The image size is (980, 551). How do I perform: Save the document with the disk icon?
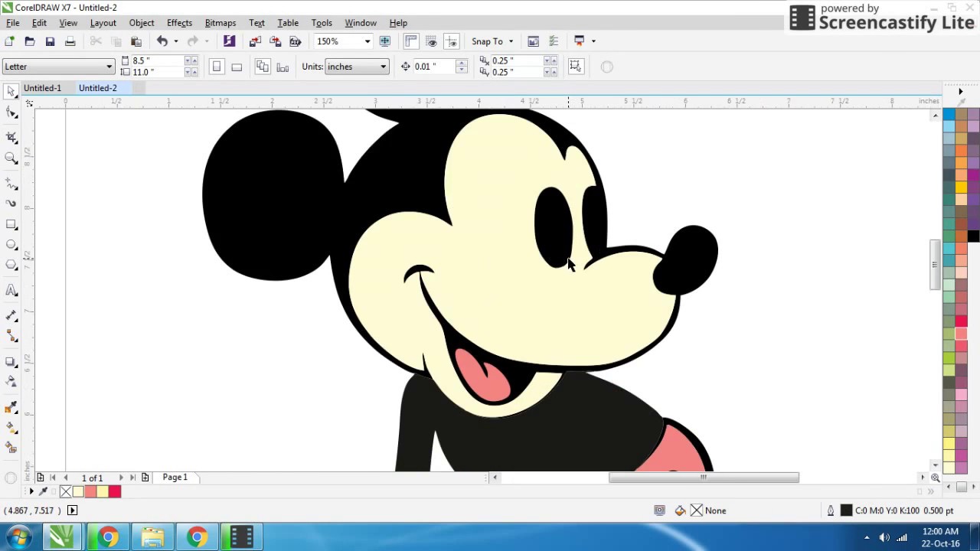(50, 41)
